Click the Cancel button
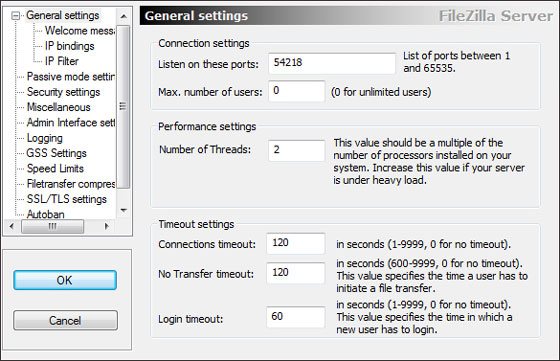The width and height of the screenshot is (560, 361). (65, 320)
